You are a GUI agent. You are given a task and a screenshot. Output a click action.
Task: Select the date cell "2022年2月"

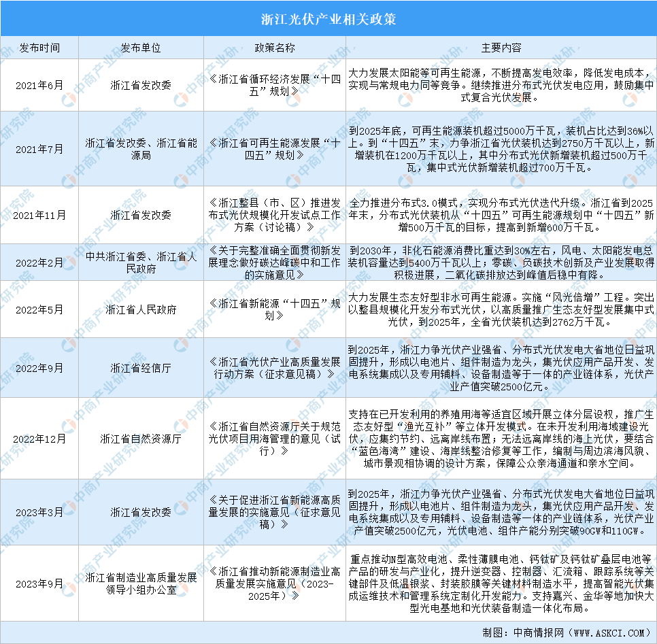click(39, 262)
